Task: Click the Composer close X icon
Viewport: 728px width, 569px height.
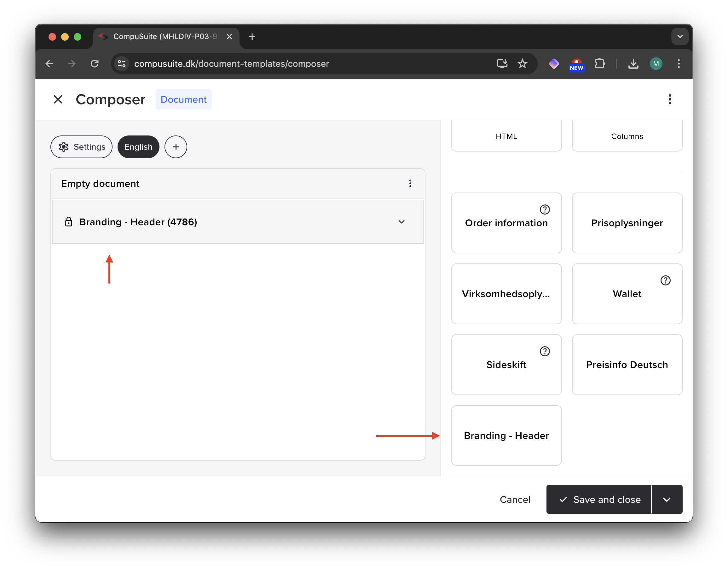Action: click(58, 99)
